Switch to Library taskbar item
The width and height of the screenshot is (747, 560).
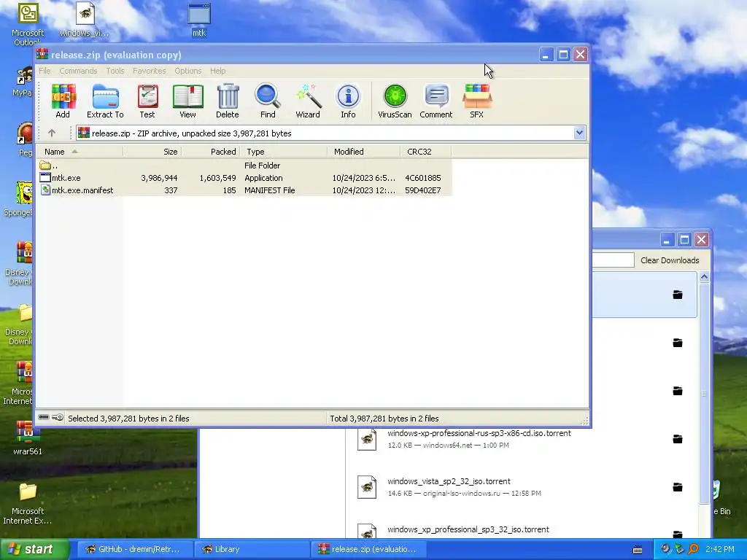coord(252,549)
